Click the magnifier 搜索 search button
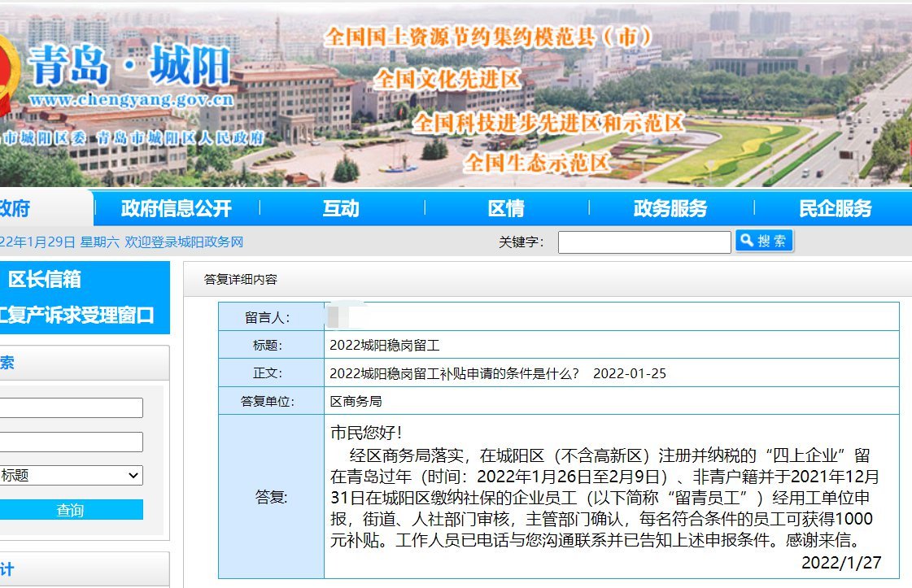Viewport: 912px width, 588px height. tap(764, 242)
